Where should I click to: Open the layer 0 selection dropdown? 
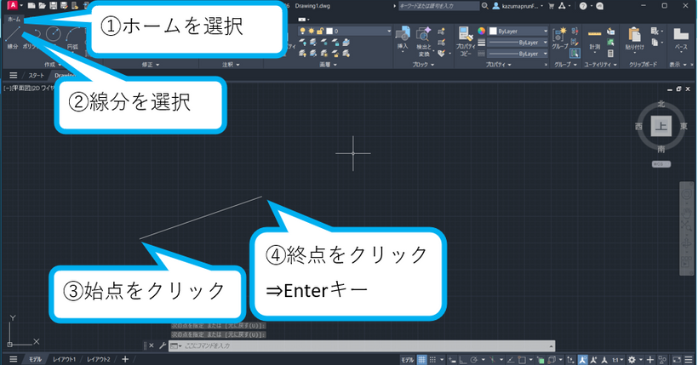389,31
